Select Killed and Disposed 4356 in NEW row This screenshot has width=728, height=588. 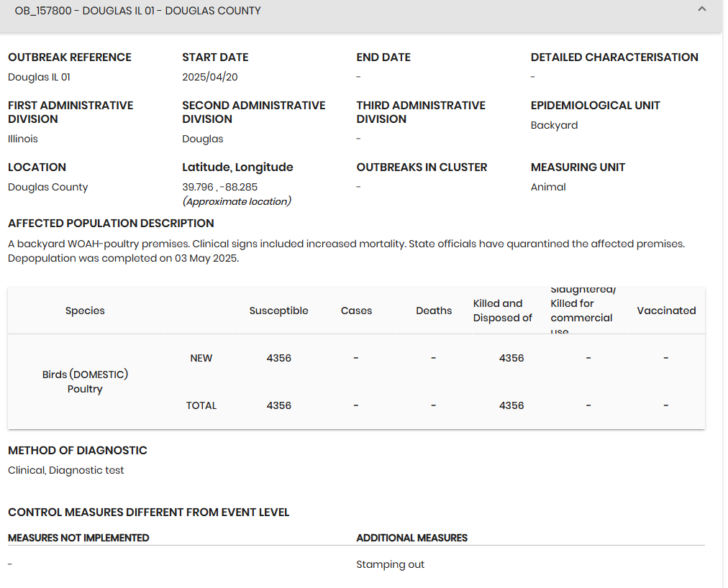pos(511,358)
